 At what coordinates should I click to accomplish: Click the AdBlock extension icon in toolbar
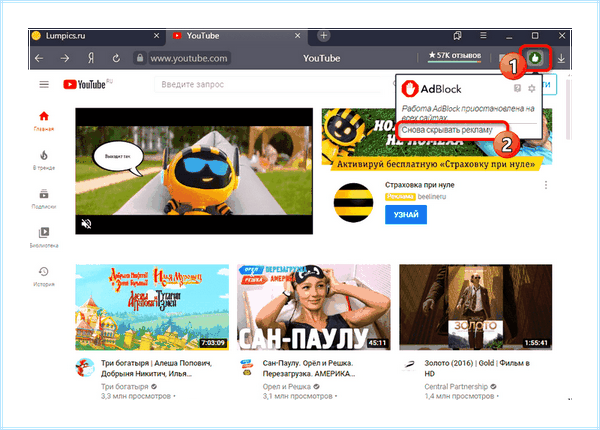[535, 58]
